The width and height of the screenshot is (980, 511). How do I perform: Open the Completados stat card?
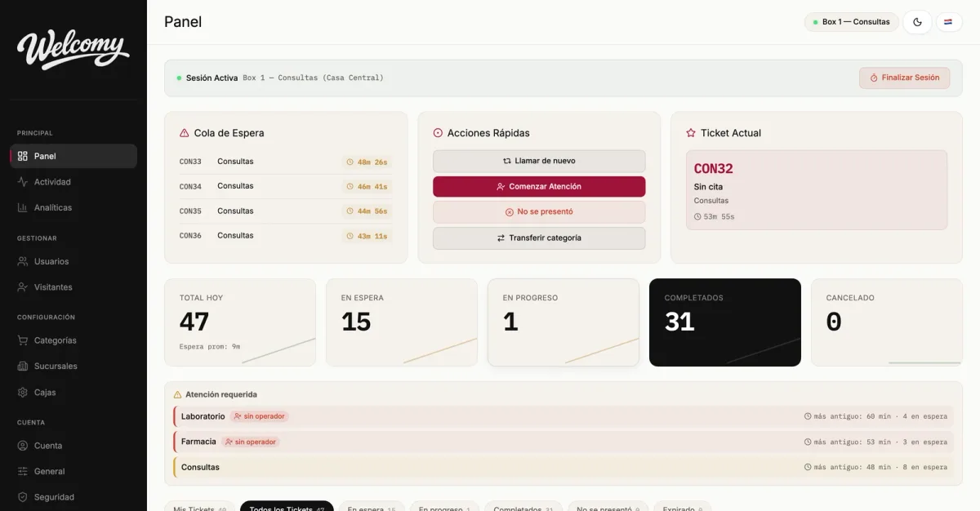pyautogui.click(x=725, y=322)
